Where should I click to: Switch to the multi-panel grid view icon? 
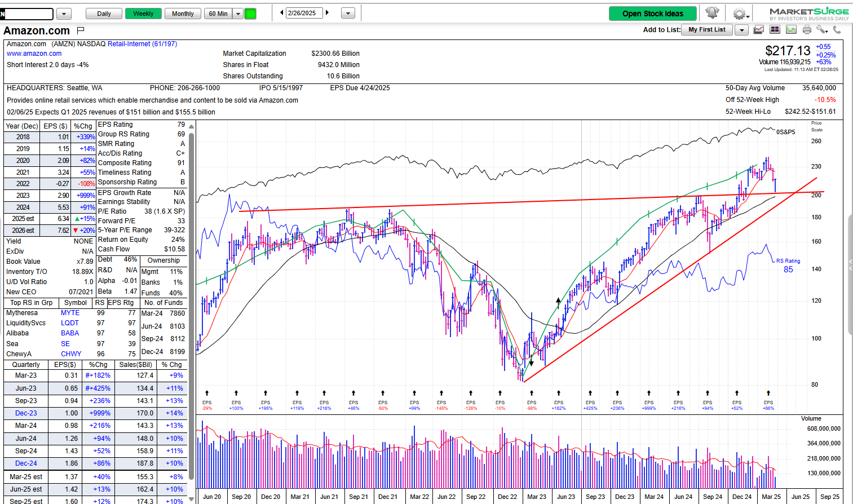tap(775, 30)
